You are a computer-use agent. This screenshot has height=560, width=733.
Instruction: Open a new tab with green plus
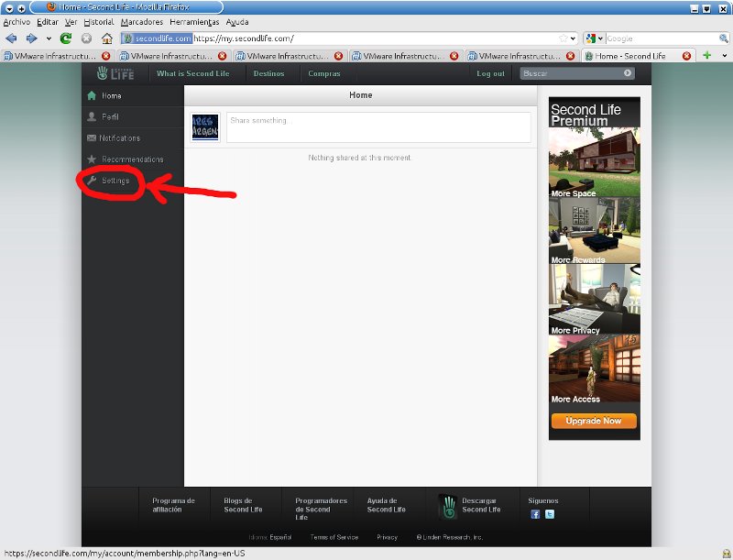pos(706,55)
